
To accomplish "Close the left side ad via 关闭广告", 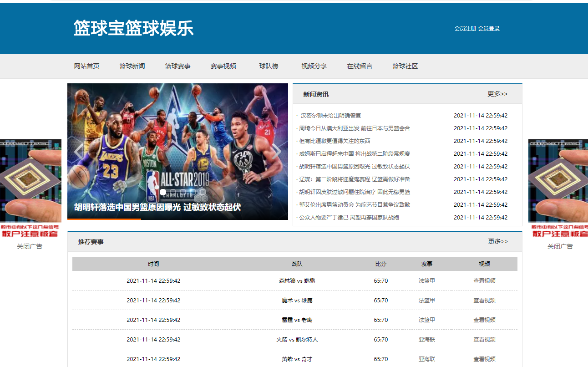I will click(x=30, y=246).
